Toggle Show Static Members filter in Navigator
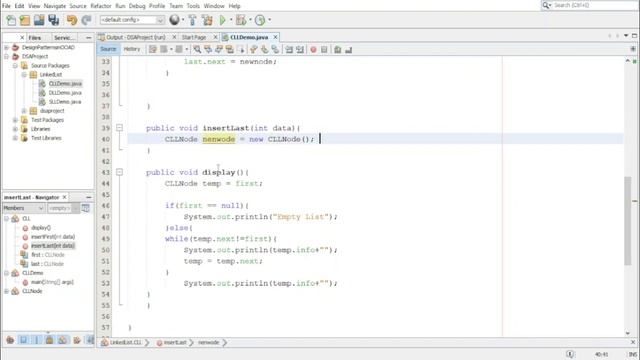The height and width of the screenshot is (360, 640). (36, 340)
